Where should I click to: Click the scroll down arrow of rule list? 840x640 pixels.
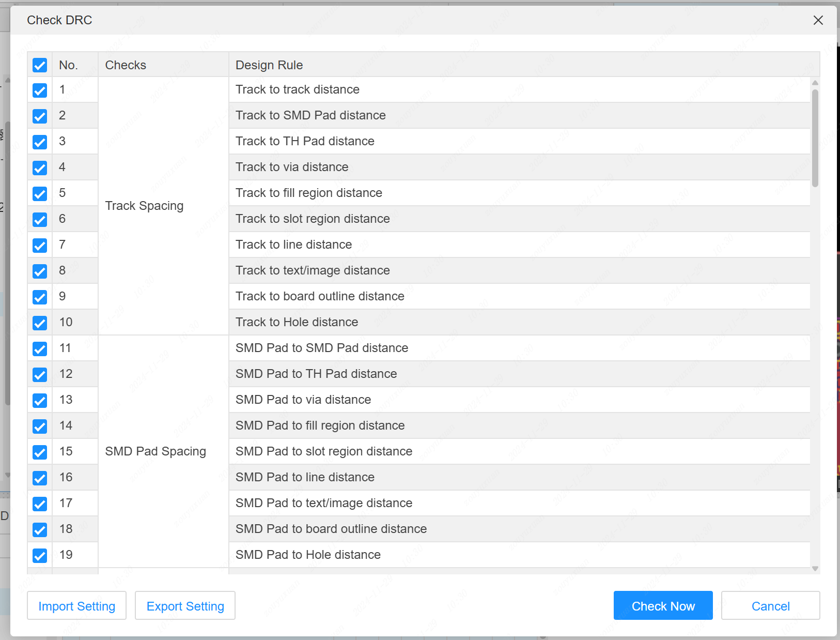815,569
